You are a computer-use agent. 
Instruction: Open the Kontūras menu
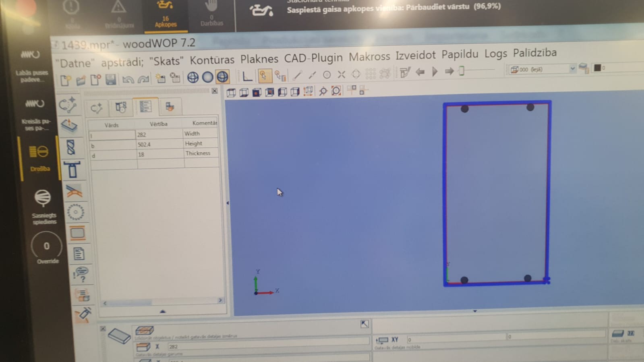pyautogui.click(x=212, y=60)
